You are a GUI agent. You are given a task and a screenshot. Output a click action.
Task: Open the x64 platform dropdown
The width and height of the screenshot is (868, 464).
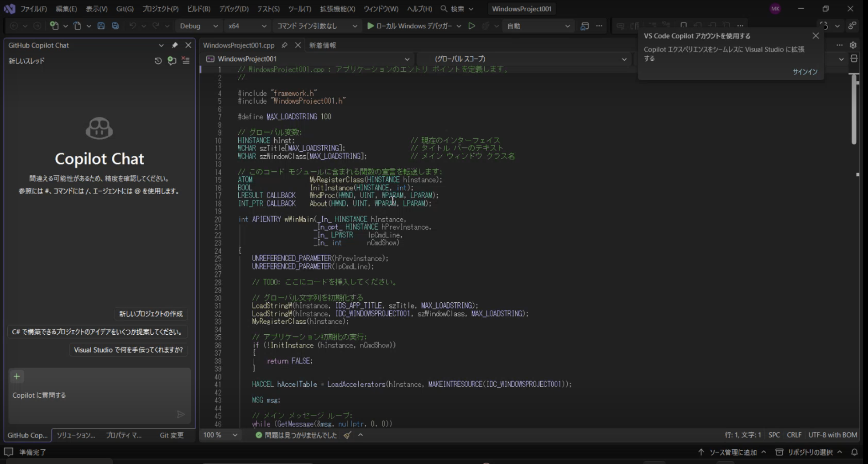click(x=247, y=26)
